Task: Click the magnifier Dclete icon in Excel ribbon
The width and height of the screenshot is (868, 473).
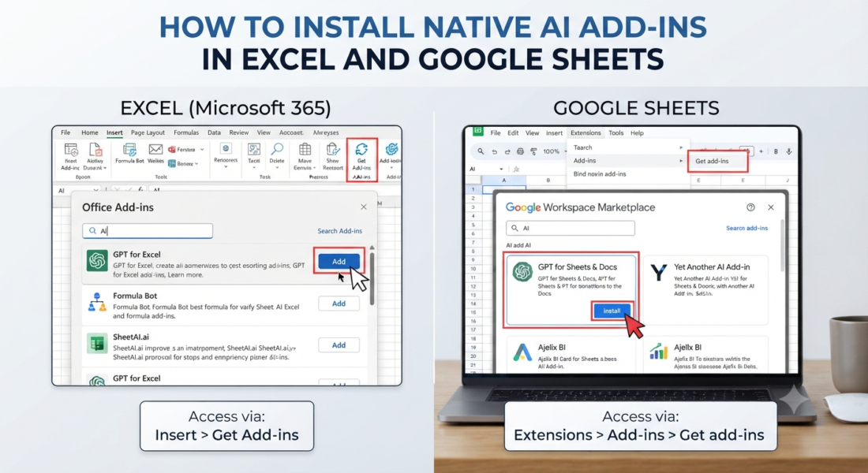Action: pyautogui.click(x=277, y=149)
